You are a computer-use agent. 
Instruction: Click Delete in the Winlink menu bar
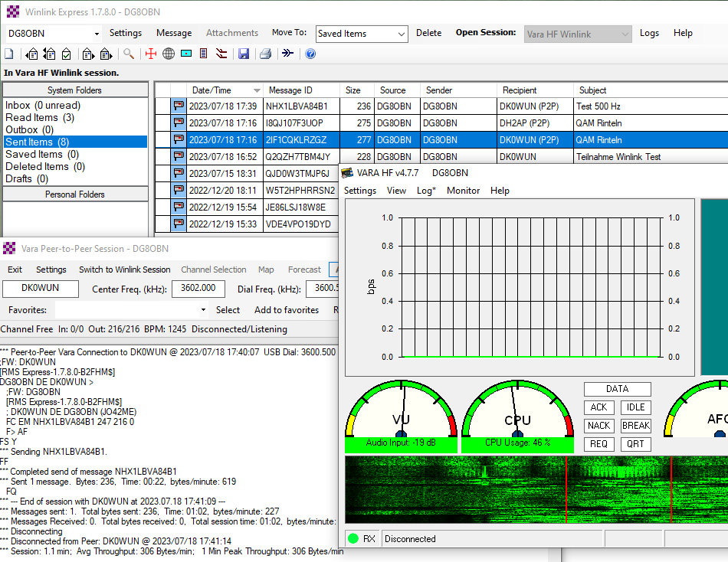(x=428, y=33)
